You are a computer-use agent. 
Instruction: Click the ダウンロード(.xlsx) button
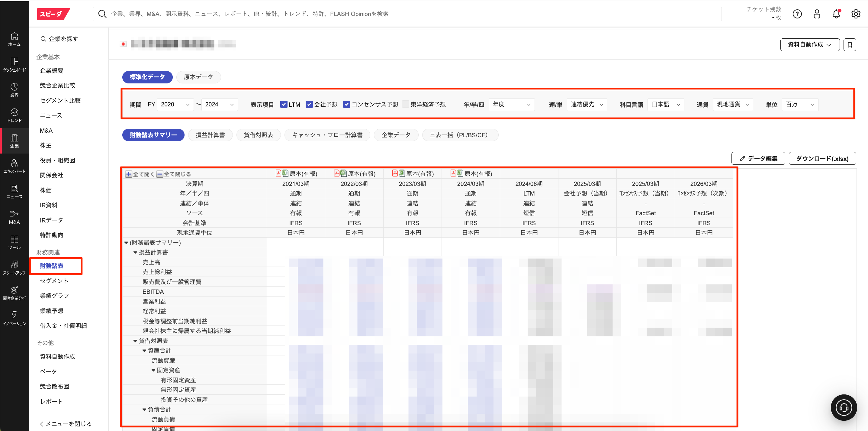pyautogui.click(x=822, y=158)
